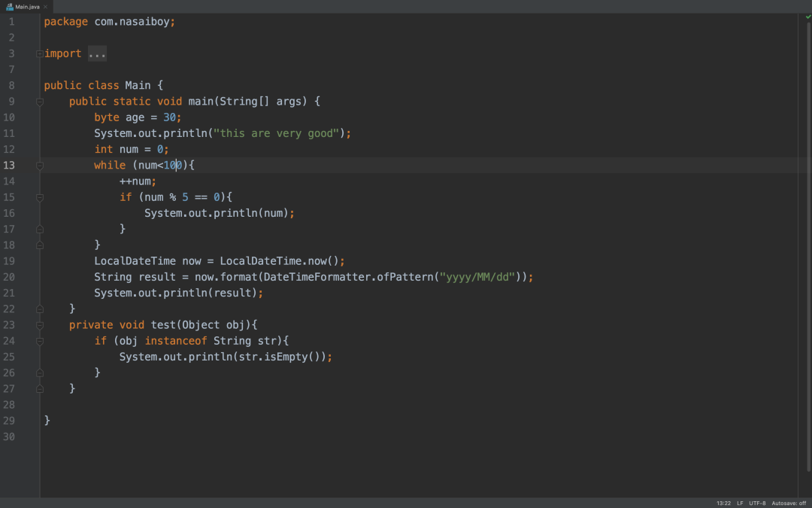Click the instanceof keyword on line 24
The width and height of the screenshot is (812, 508).
coord(176,340)
